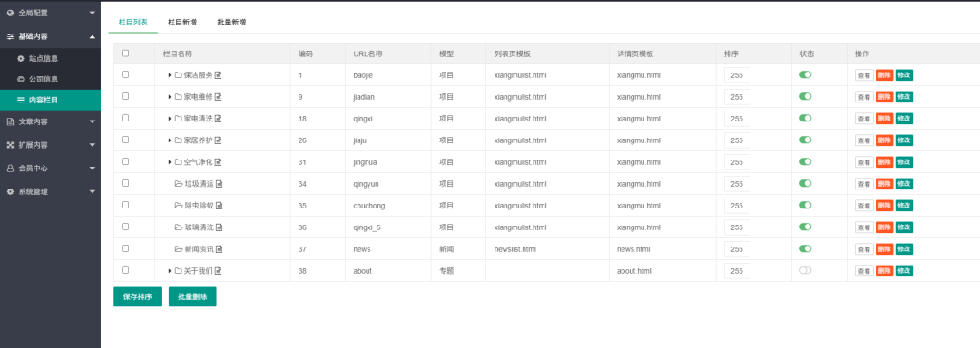Screen dimensions: 980x348
Task: Click the lock icon beside 会员中心
Action: tap(10, 169)
